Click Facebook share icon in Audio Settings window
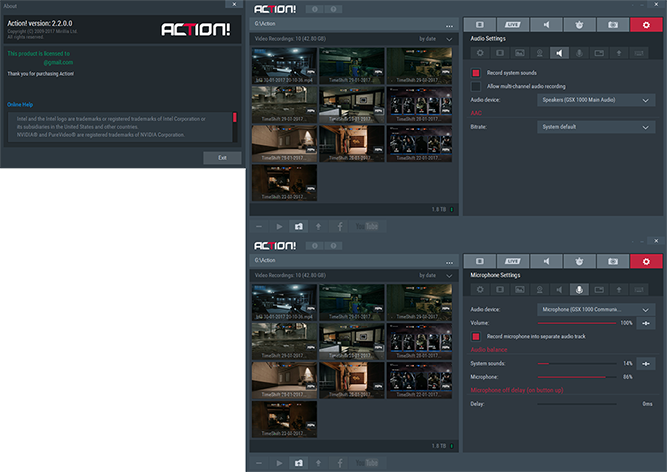Screen dimensions: 667x472 (x=339, y=227)
